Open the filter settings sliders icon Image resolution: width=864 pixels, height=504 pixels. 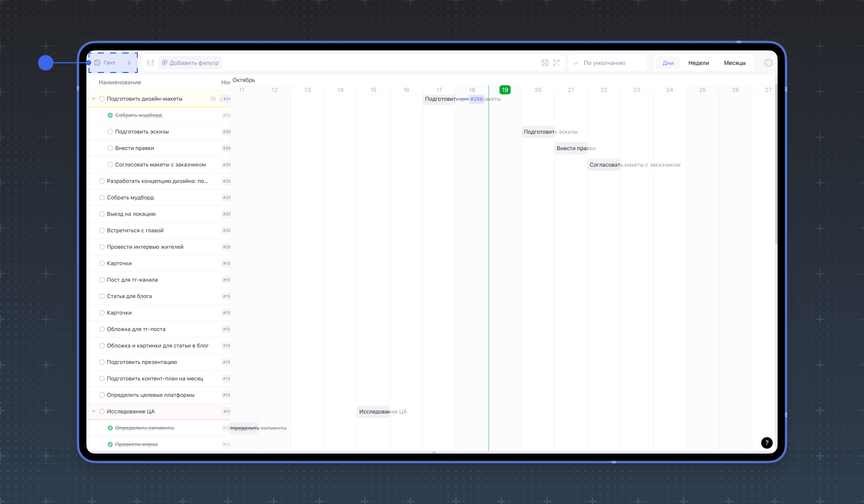click(150, 63)
